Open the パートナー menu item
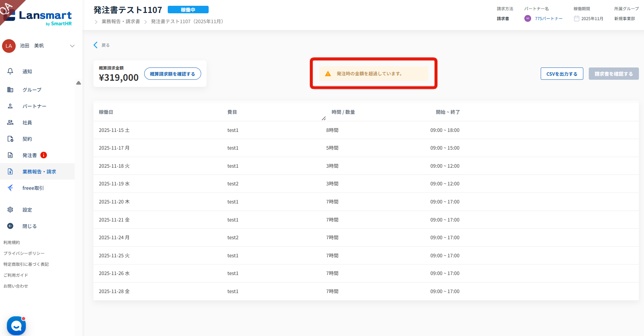Screen dimensions: 644x336 [x=34, y=106]
